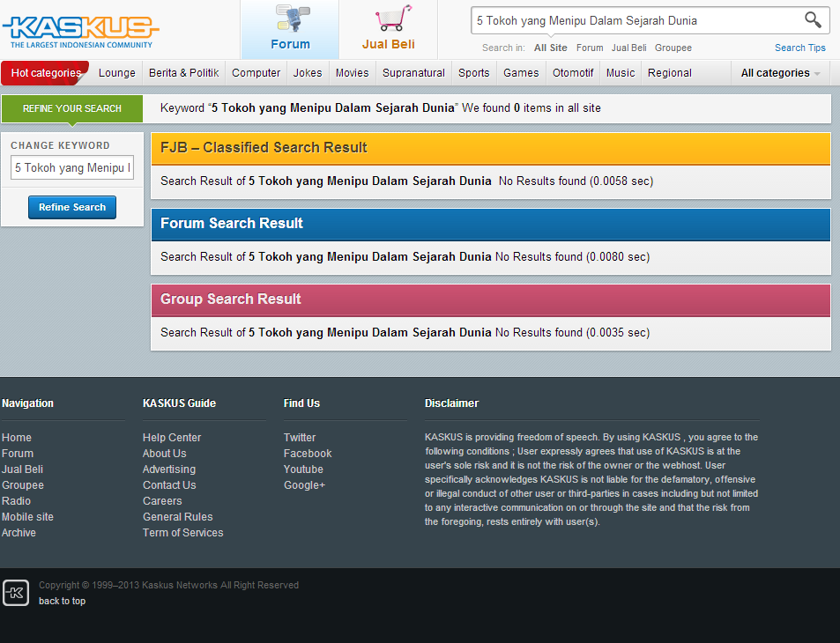The image size is (840, 643).
Task: Visit the Twitter link
Action: click(x=300, y=438)
